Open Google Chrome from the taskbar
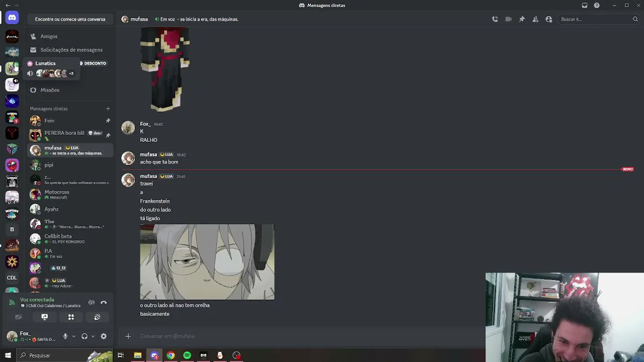The width and height of the screenshot is (644, 362). pos(171,355)
